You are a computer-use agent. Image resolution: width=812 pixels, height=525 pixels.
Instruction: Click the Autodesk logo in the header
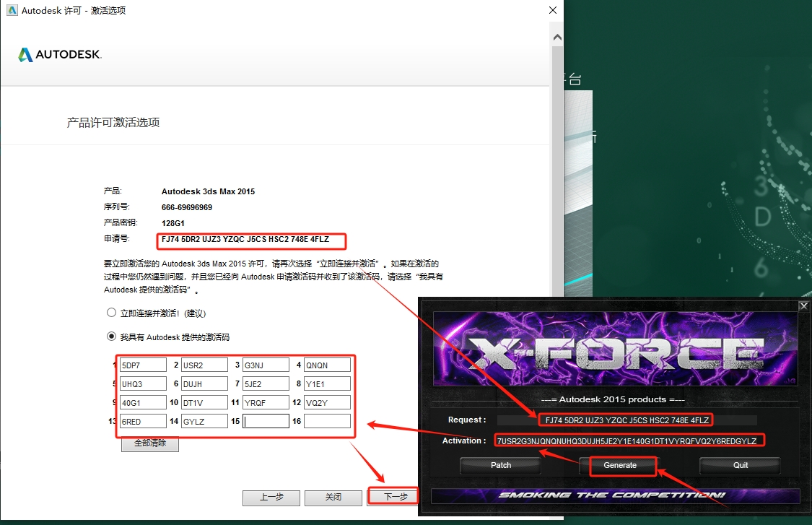59,55
